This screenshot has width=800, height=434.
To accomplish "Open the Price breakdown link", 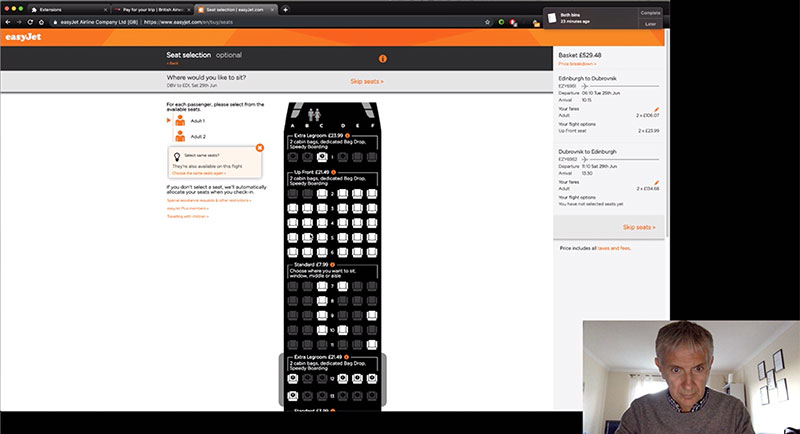I will (577, 64).
